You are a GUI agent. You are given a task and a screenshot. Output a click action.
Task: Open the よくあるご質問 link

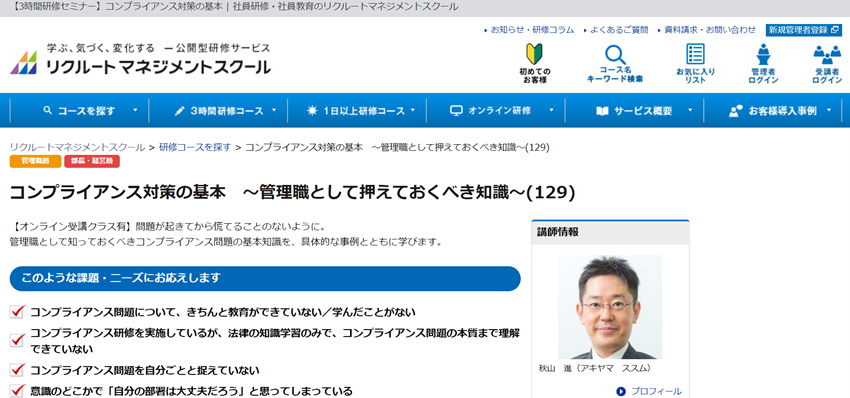[619, 30]
